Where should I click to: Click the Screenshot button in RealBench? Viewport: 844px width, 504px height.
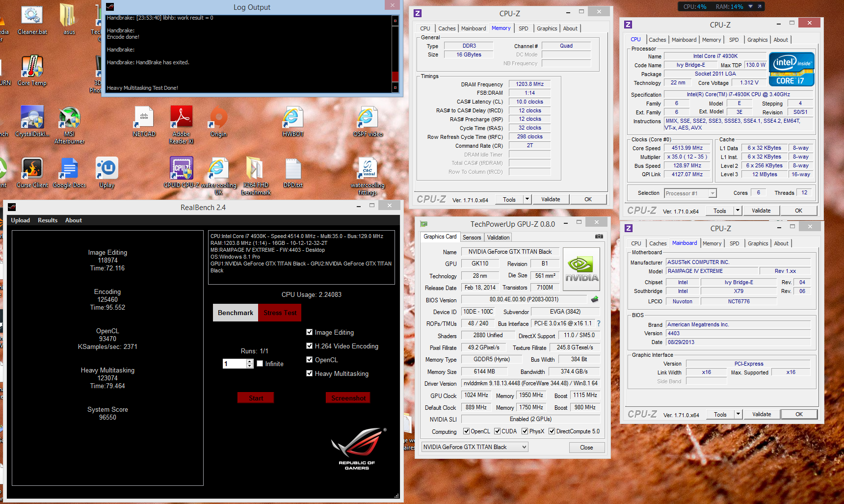click(348, 398)
